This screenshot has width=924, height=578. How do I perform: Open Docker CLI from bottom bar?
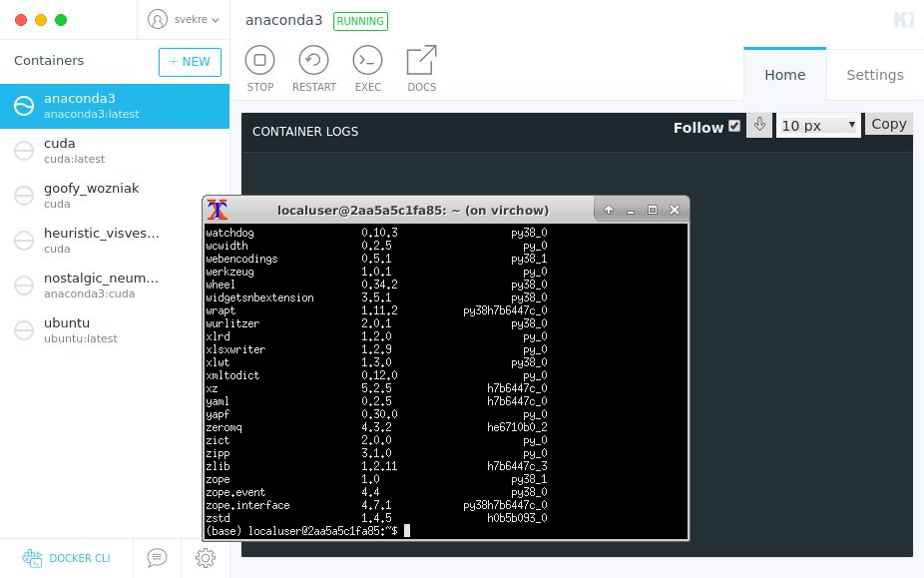[66, 558]
